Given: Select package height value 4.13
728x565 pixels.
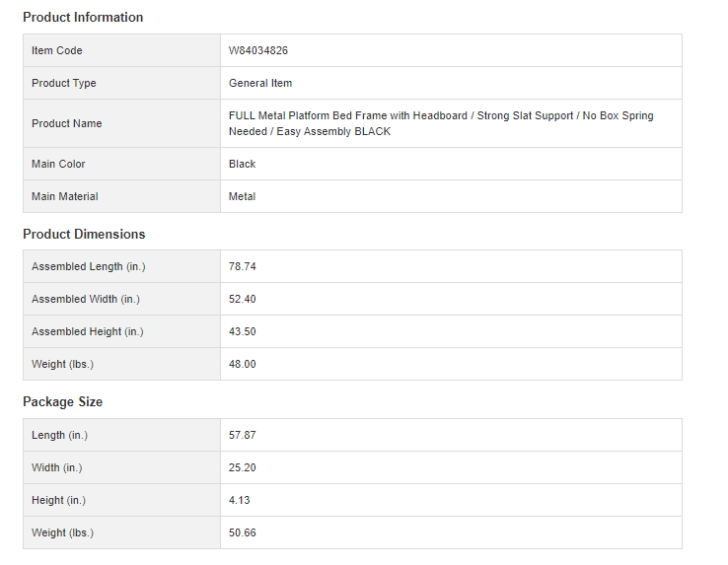Looking at the screenshot, I should click(x=240, y=500).
